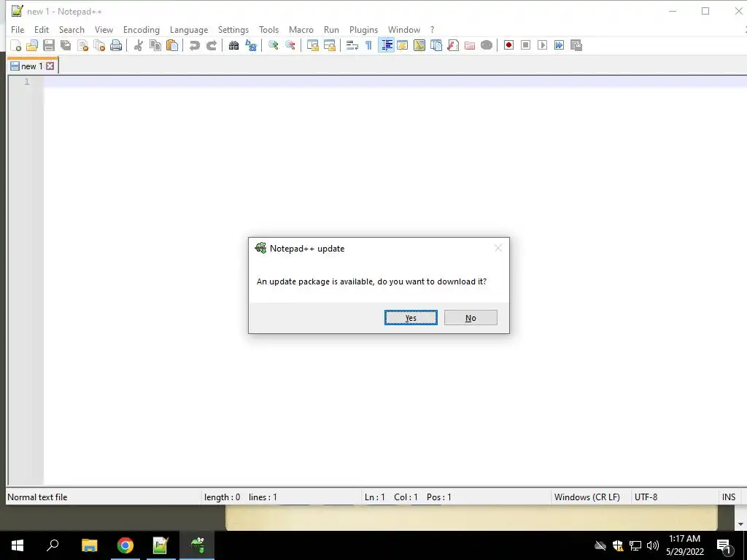The image size is (747, 560).
Task: Open File Explorer from taskbar
Action: (89, 545)
